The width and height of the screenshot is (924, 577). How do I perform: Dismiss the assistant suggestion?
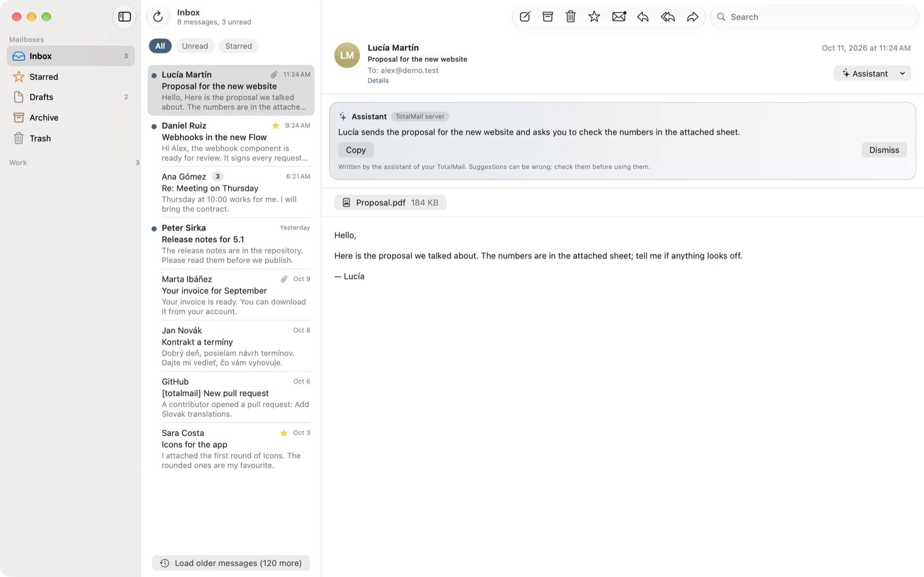tap(884, 150)
